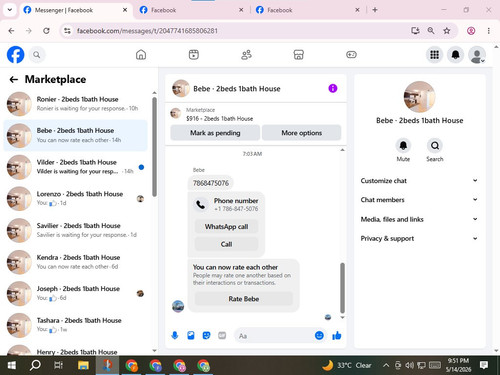Image resolution: width=500 pixels, height=375 pixels.
Task: Open Joseph 2beds 1bath House chat
Action: click(x=76, y=294)
